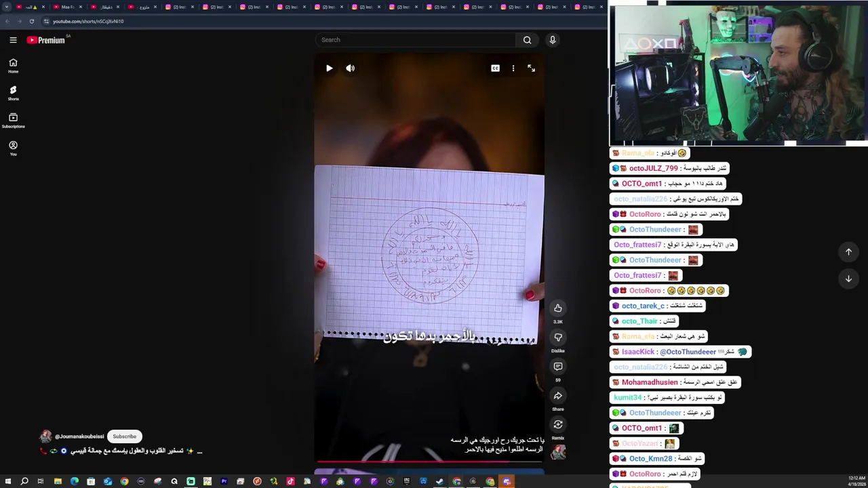Click the browser address bar URL

click(88, 21)
